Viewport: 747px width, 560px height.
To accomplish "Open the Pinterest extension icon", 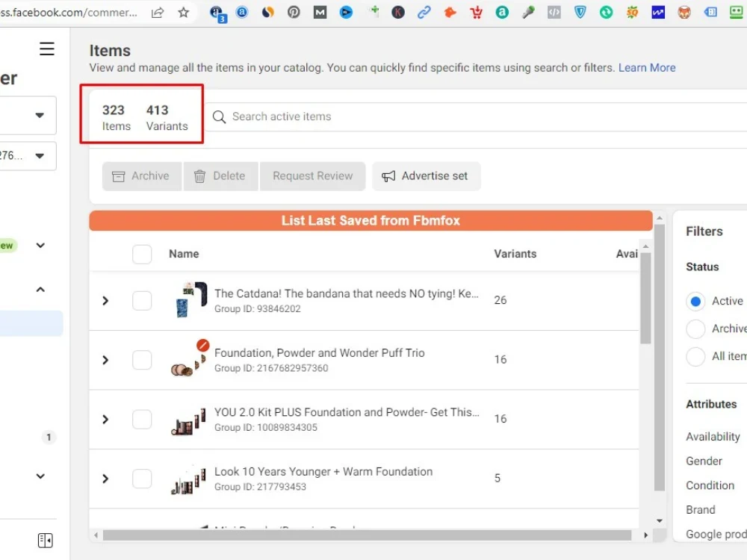I will pyautogui.click(x=294, y=12).
